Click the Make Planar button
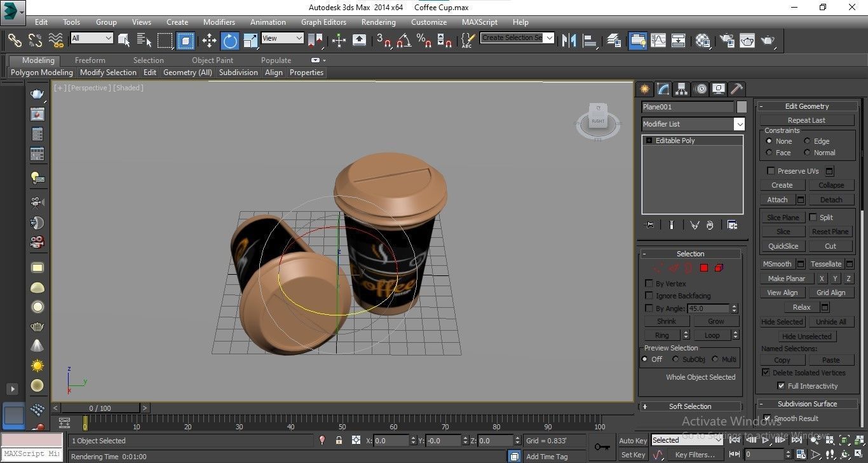868x463 pixels. [x=786, y=279]
